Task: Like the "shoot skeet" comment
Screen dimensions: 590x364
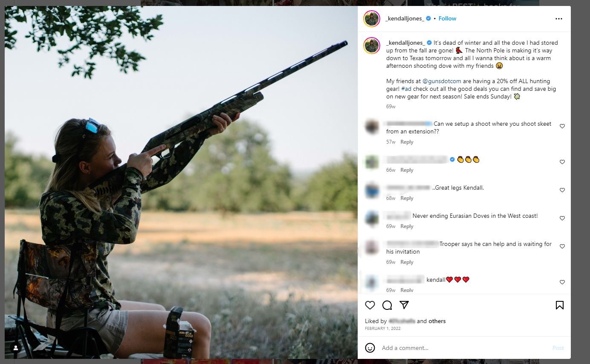Action: point(562,126)
